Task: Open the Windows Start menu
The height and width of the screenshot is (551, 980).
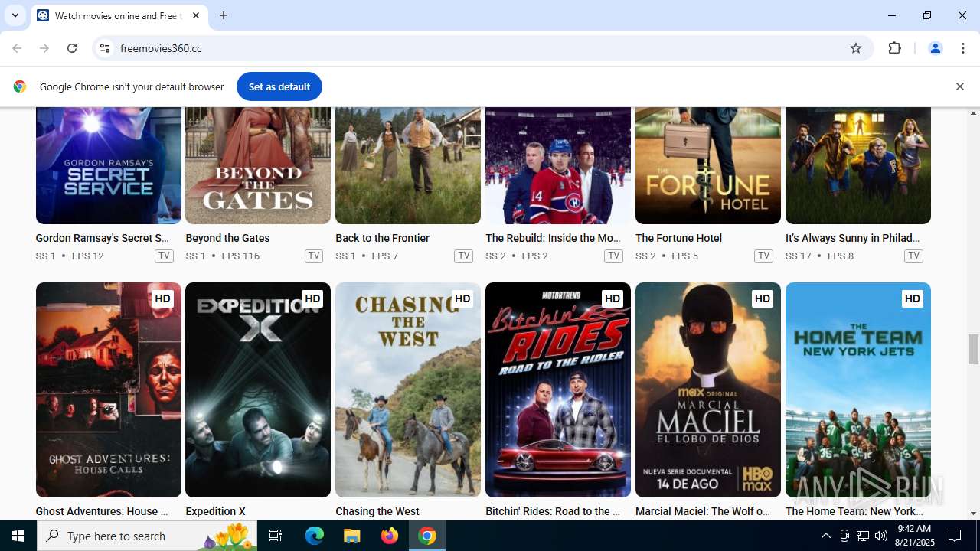Action: coord(18,536)
